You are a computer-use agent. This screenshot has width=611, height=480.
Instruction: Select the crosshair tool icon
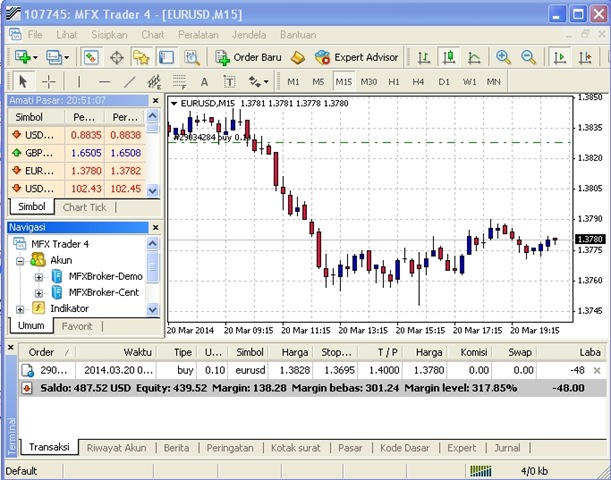[x=49, y=81]
